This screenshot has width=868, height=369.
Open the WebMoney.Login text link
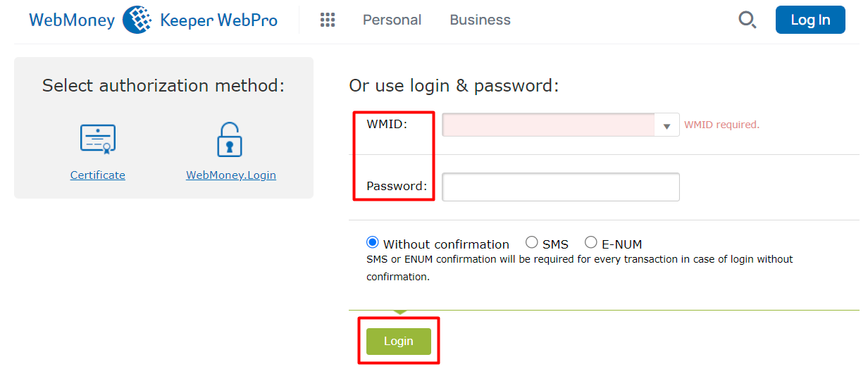[231, 175]
